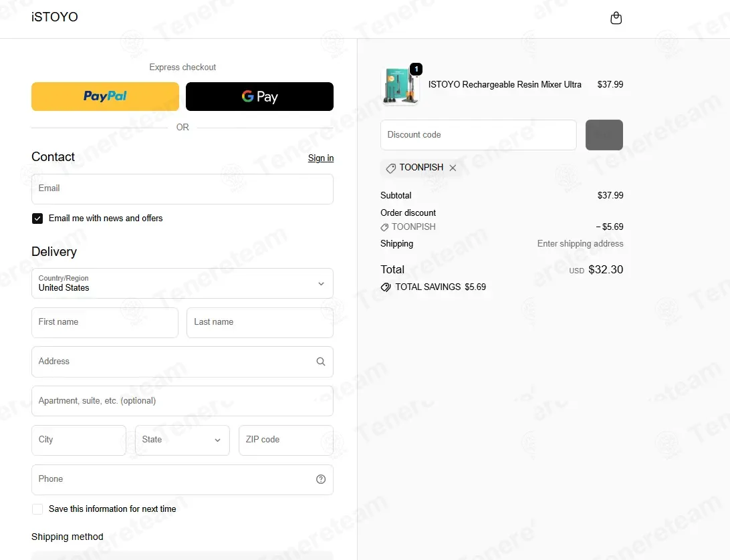Open the shopping bag cart icon

[616, 17]
